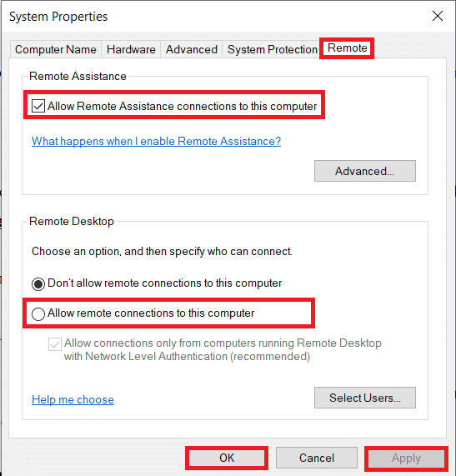Click the Select Users... button
Image resolution: width=456 pixels, height=476 pixels.
(365, 398)
